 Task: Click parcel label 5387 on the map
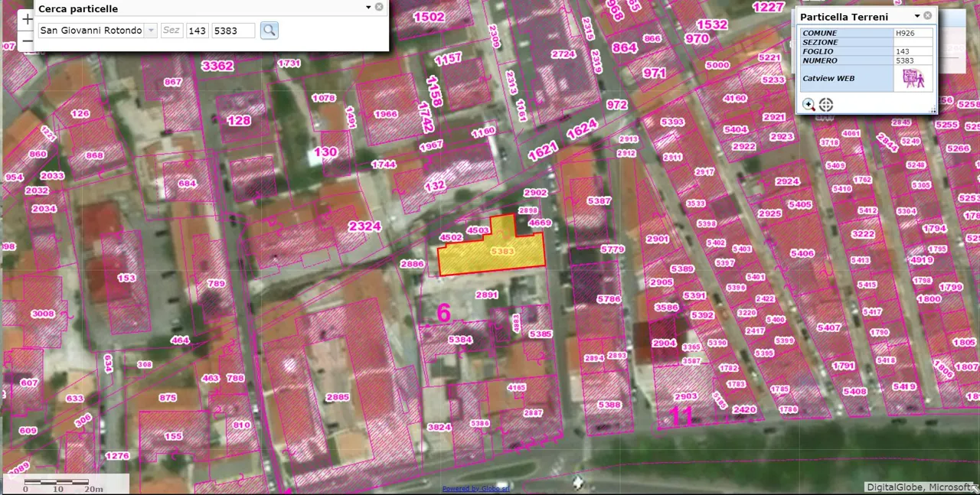pos(599,200)
